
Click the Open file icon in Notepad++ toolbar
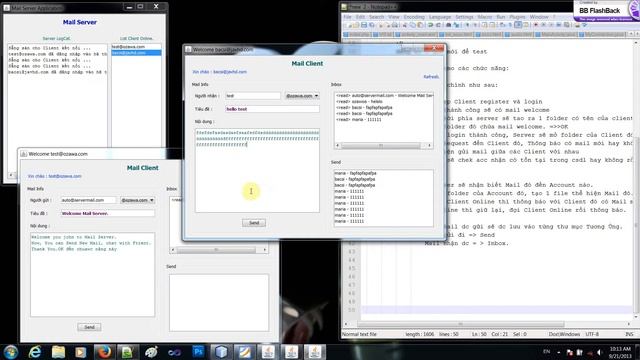[x=356, y=25]
